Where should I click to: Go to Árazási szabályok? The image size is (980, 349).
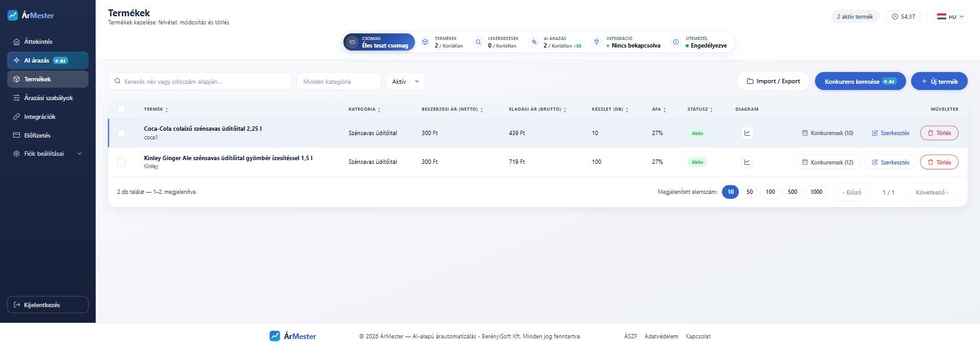(47, 98)
